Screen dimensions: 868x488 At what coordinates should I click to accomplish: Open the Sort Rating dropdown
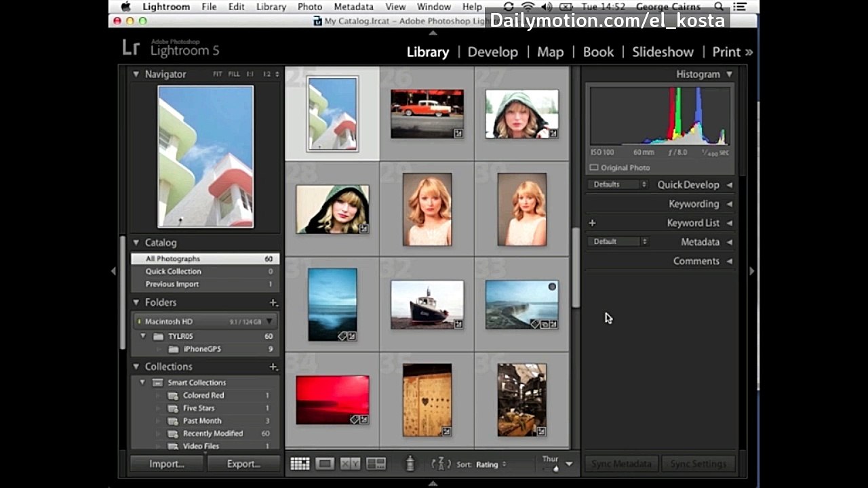[491, 464]
